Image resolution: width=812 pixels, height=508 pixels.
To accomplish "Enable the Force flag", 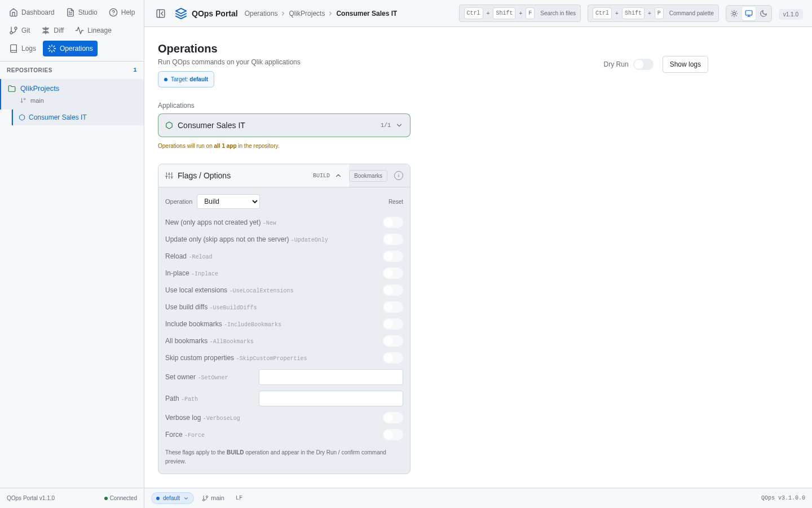I will [393, 435].
